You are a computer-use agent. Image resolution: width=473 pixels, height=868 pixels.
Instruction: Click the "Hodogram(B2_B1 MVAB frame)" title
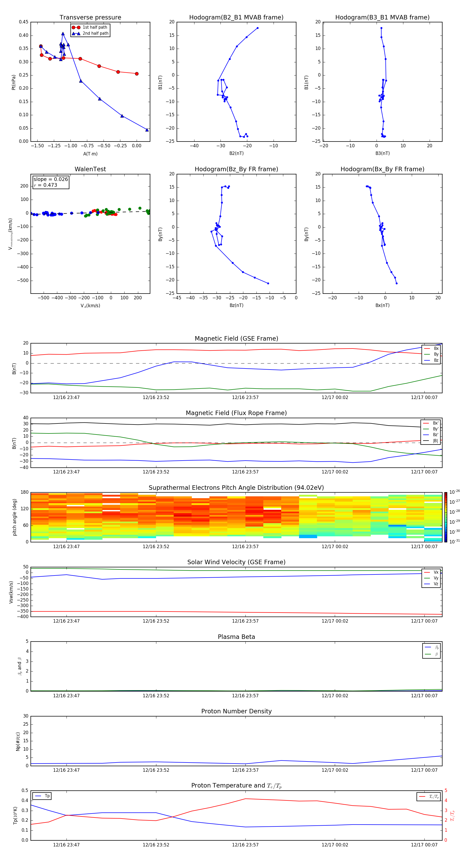(236, 17)
